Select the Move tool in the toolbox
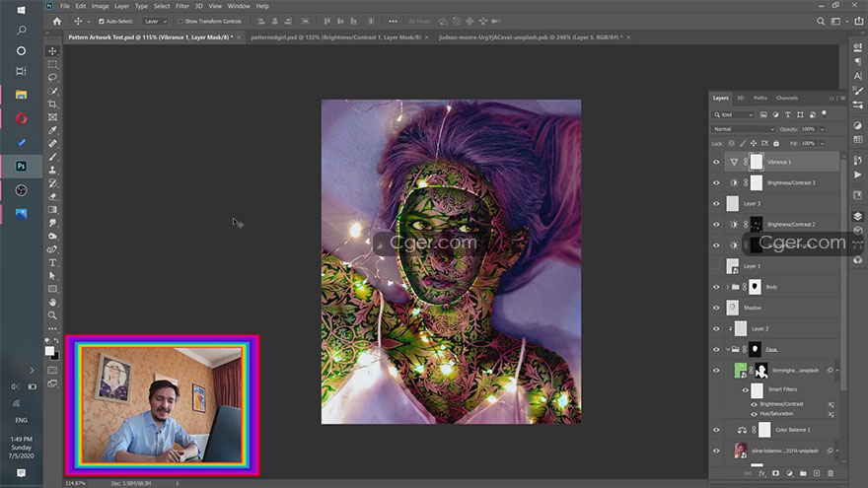The height and width of the screenshot is (488, 868). pos(52,51)
